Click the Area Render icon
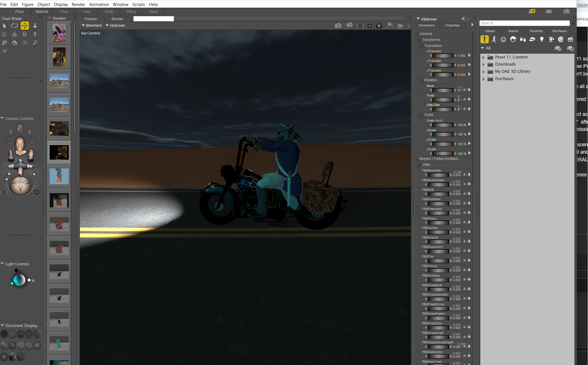588x365 pixels. 349,26
